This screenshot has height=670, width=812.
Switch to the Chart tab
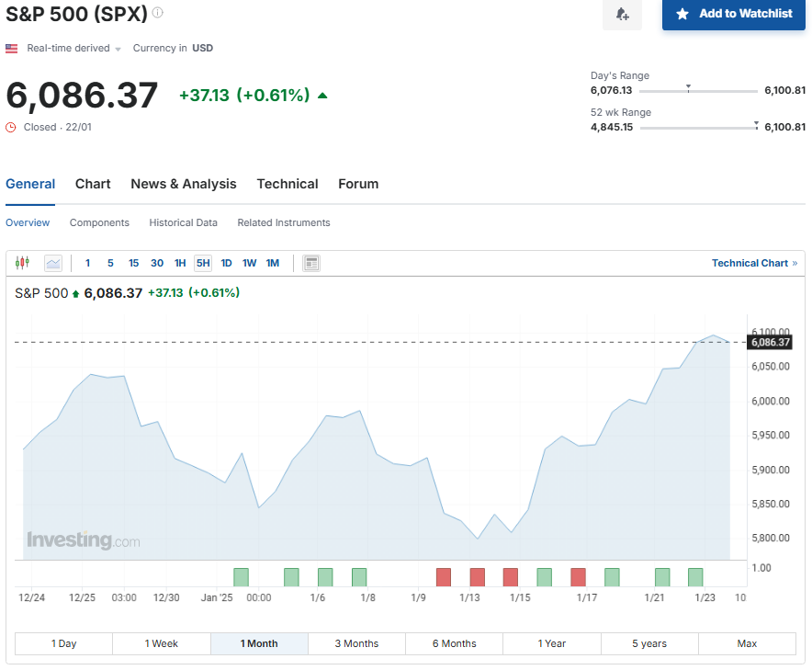[93, 184]
